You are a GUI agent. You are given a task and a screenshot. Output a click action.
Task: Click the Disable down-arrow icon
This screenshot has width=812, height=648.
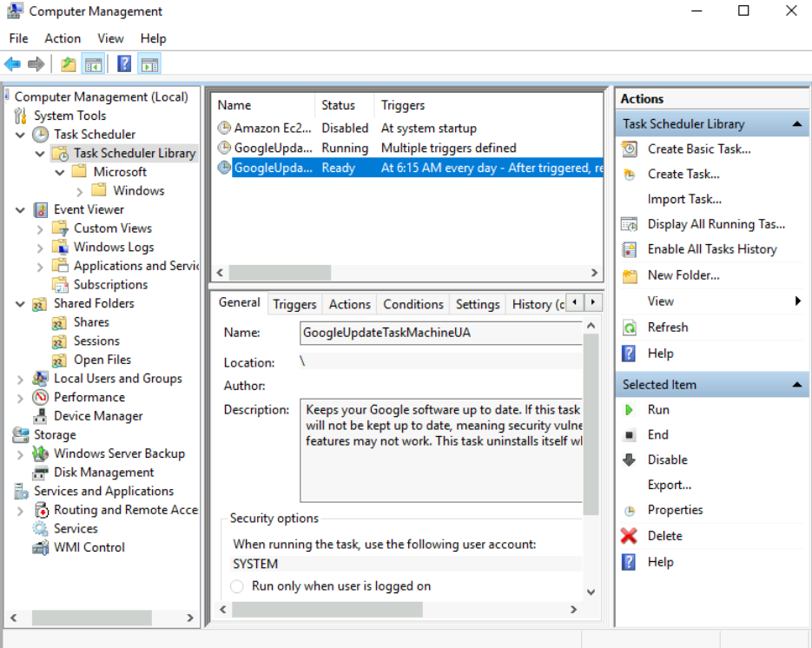click(630, 460)
